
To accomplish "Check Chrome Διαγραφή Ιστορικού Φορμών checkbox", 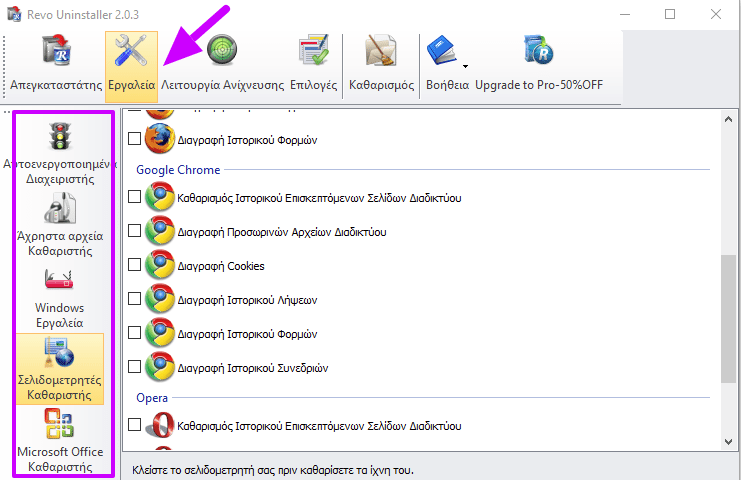I will pos(135,333).
